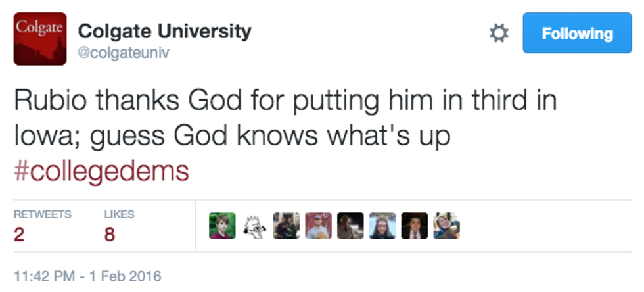View the 8 likes count
This screenshot has height=292, width=644.
coord(109,234)
